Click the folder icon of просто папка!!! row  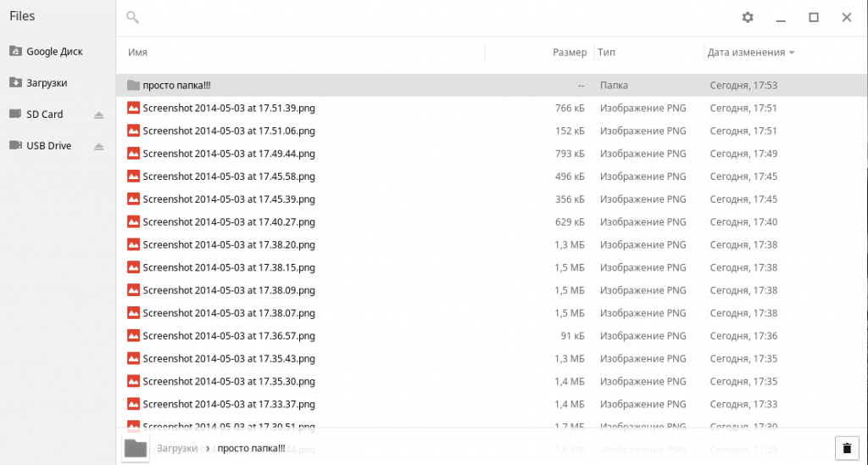click(x=132, y=86)
